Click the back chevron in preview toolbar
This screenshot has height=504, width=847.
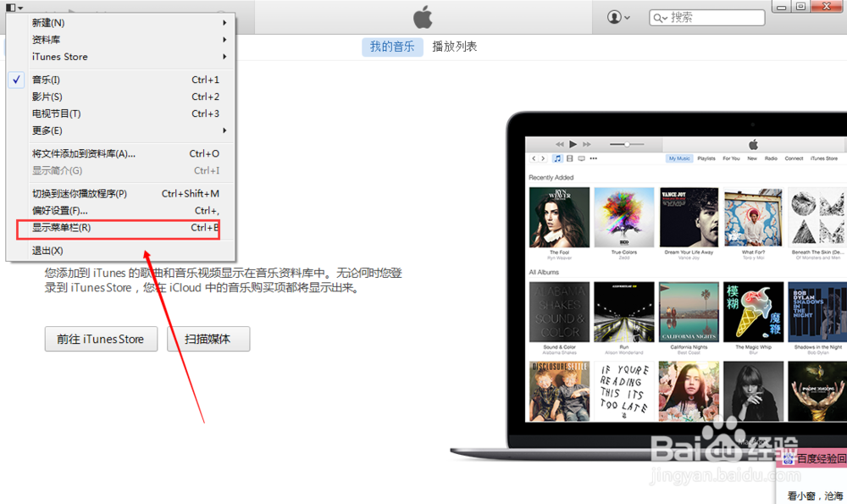(x=534, y=158)
